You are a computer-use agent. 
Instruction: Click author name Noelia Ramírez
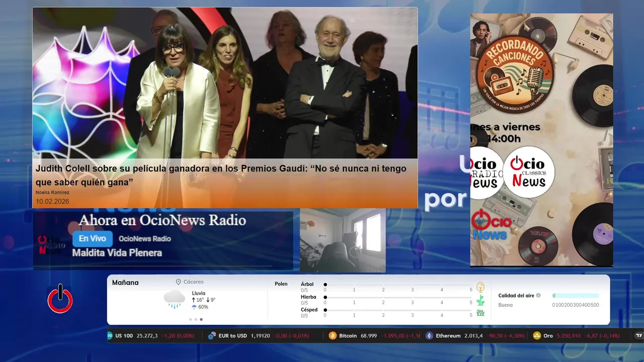tap(52, 193)
